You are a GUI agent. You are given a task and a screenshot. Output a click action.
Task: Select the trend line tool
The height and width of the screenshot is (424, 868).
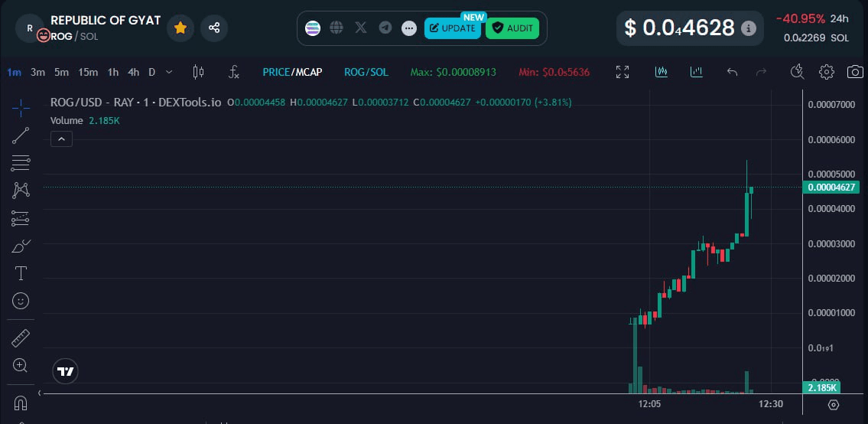[x=21, y=135]
